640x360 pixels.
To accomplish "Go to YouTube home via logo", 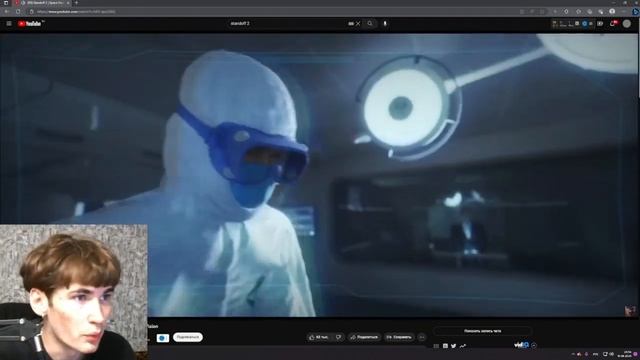I will pyautogui.click(x=29, y=24).
